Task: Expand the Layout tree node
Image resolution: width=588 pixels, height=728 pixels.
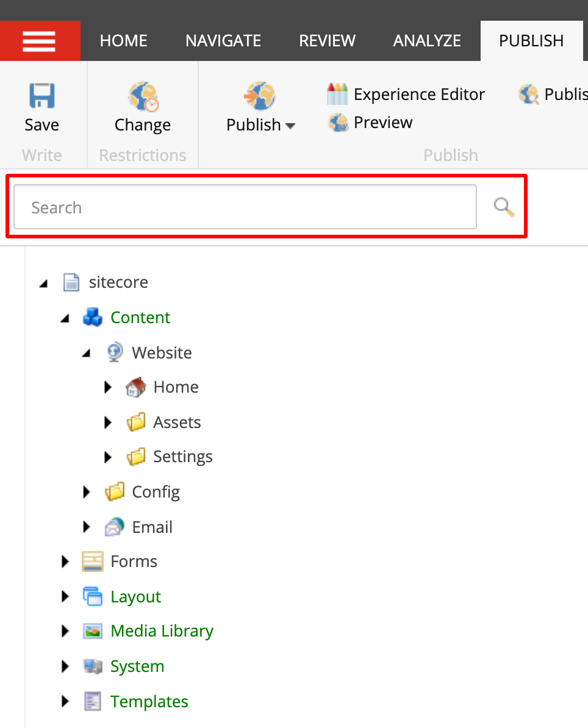Action: tap(65, 597)
